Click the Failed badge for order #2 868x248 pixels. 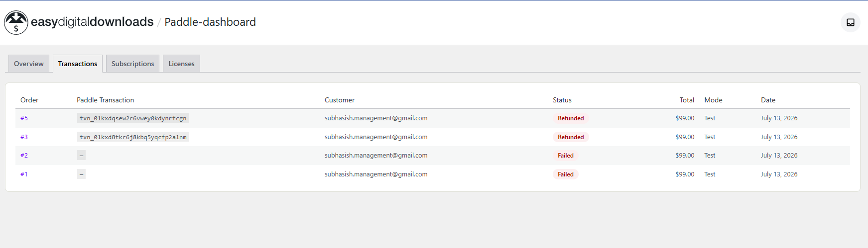[566, 156]
